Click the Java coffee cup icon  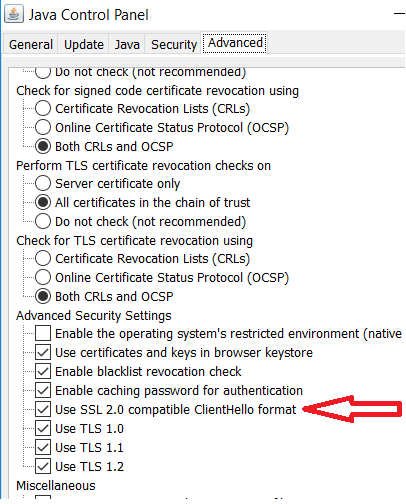tap(14, 14)
